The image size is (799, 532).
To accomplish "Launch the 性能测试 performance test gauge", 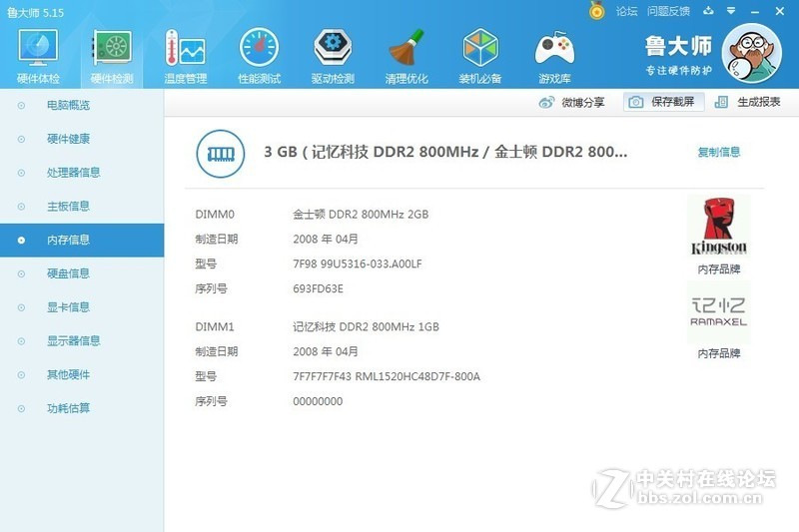I will pyautogui.click(x=259, y=56).
